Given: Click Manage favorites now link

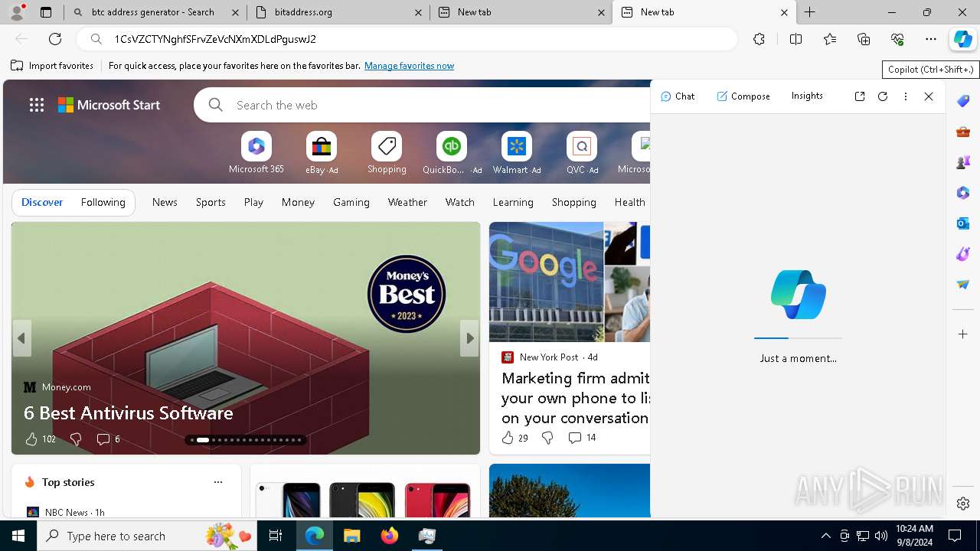Looking at the screenshot, I should tap(409, 66).
